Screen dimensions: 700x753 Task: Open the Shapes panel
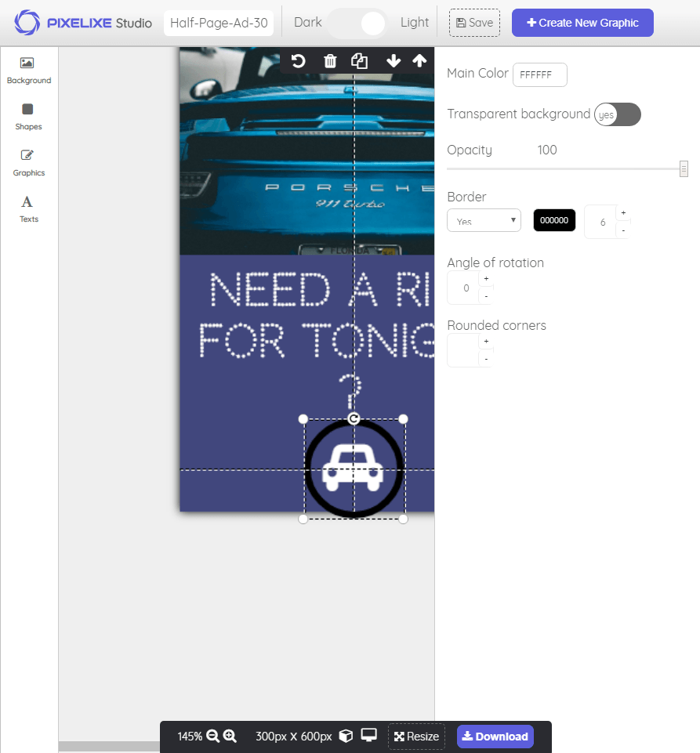pyautogui.click(x=28, y=117)
